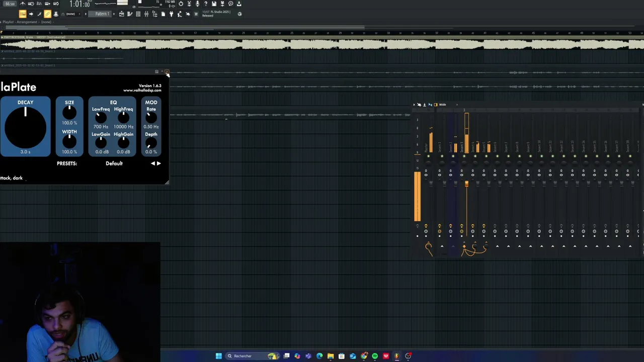Open the Browser/plugin picker tree icon
Screen dimensions: 644x362
tap(155, 14)
